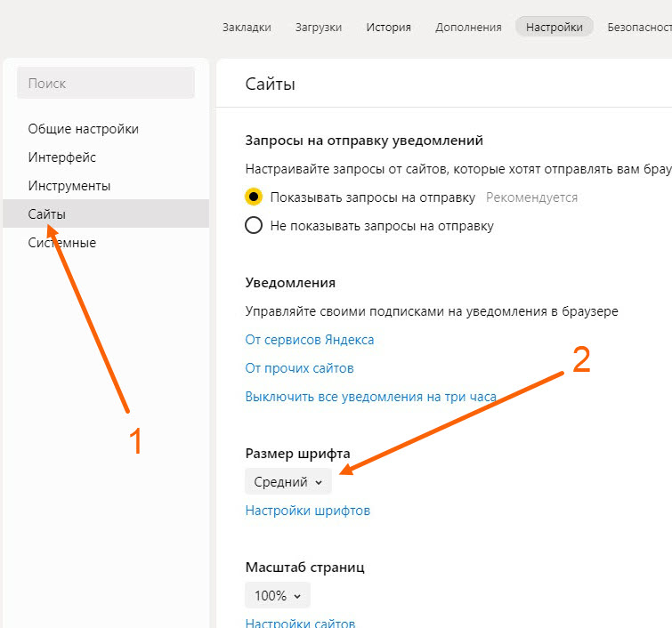The width and height of the screenshot is (672, 628).
Task: Select 'Не показывать запросы на отправку' radio
Action: click(254, 226)
